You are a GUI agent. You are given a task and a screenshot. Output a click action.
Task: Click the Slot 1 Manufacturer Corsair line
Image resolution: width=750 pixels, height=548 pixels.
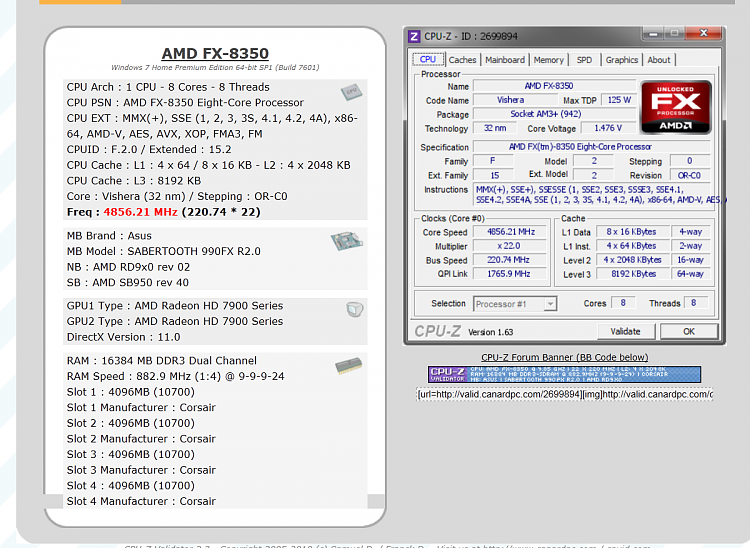141,407
